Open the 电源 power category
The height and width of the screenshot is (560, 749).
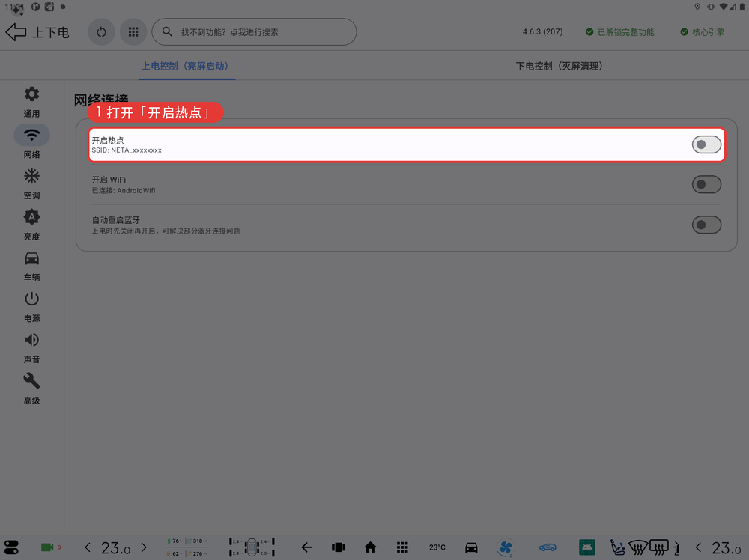(x=32, y=306)
